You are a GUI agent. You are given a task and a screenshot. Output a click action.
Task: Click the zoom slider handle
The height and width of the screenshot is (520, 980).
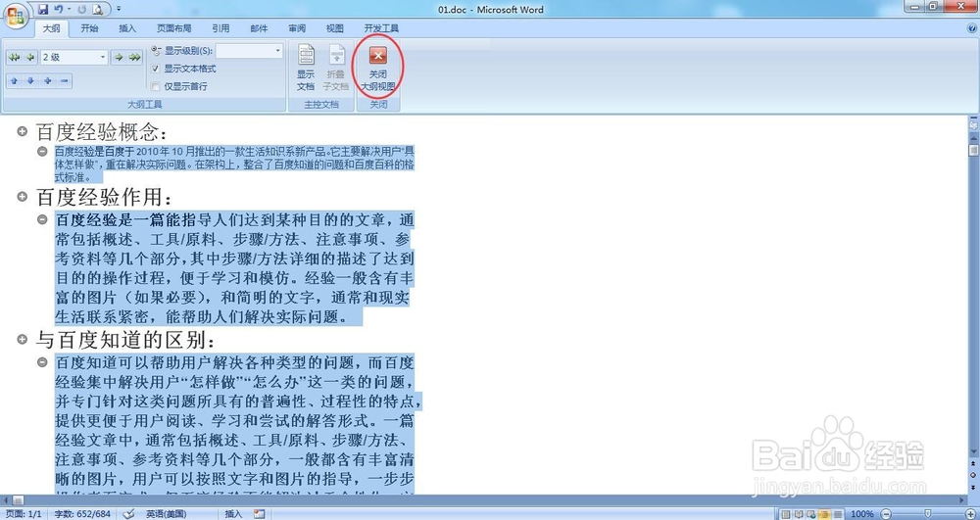pos(927,513)
